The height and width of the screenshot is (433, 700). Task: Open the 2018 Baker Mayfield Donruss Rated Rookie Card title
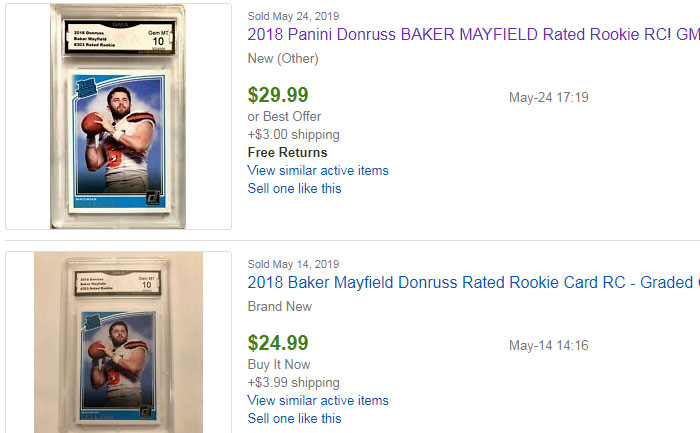point(473,282)
